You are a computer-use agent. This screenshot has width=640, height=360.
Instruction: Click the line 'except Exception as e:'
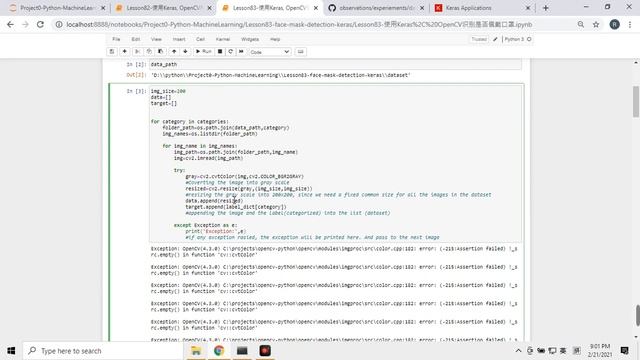pyautogui.click(x=205, y=225)
